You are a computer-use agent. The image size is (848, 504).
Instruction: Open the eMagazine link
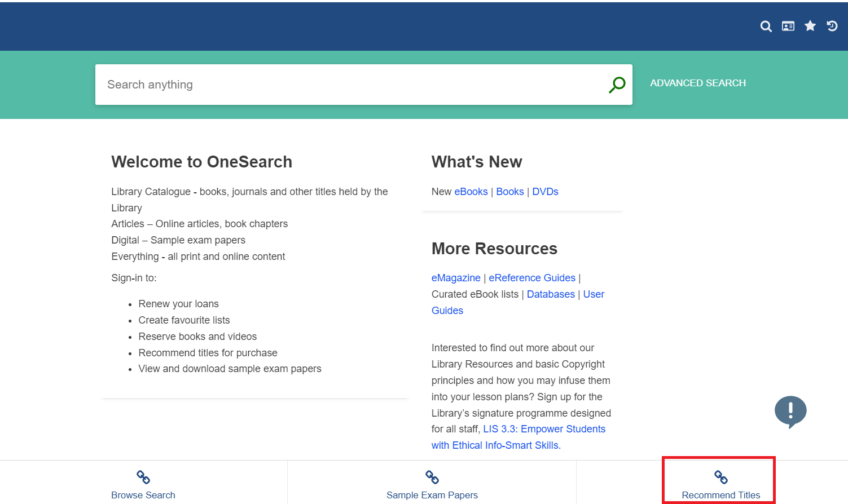point(455,277)
